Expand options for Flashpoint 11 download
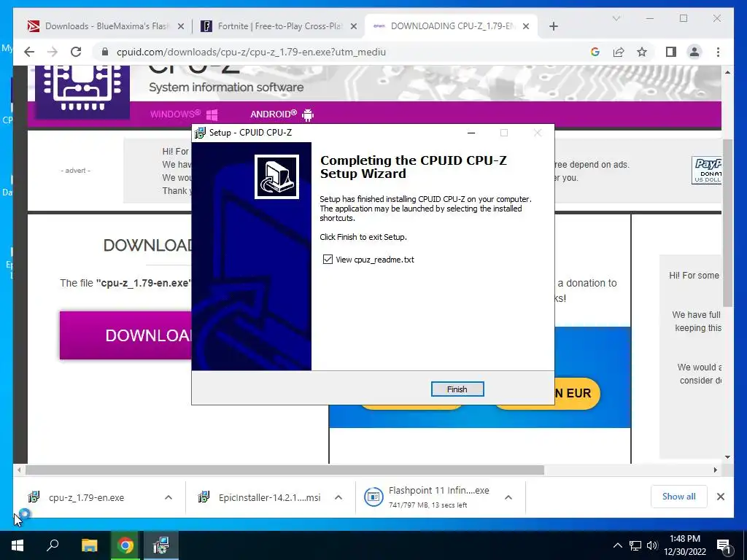Image resolution: width=747 pixels, height=560 pixels. click(508, 497)
